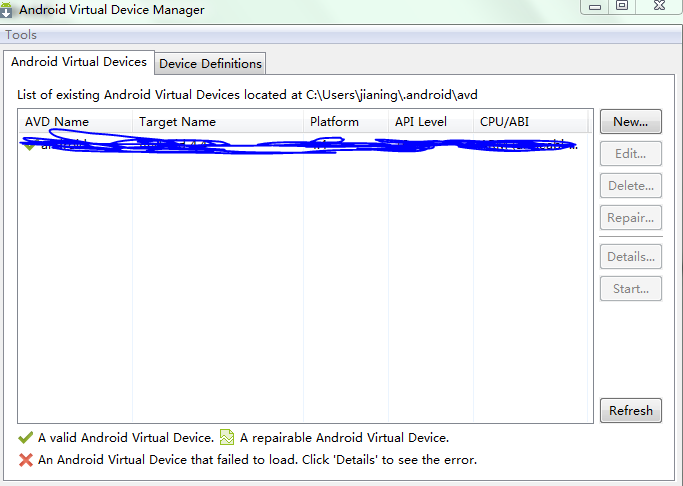Close the Android Virtual Device Manager window
683x486 pixels.
659,6
